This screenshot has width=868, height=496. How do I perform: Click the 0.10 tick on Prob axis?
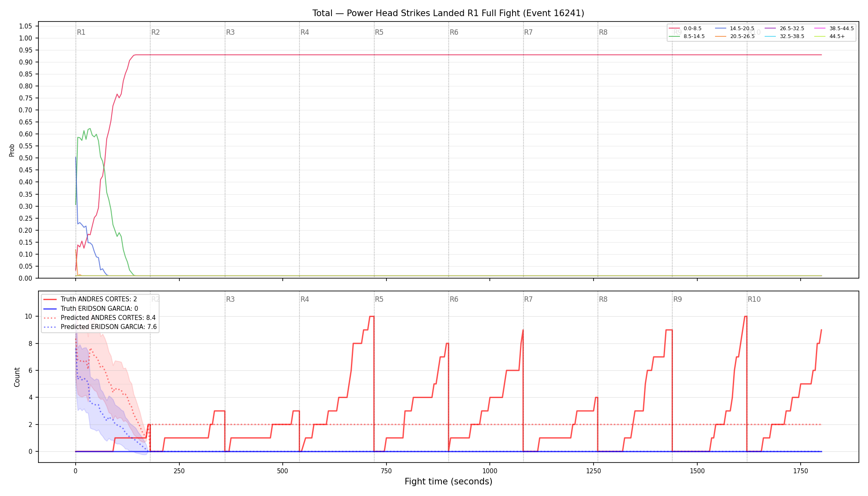[25, 254]
